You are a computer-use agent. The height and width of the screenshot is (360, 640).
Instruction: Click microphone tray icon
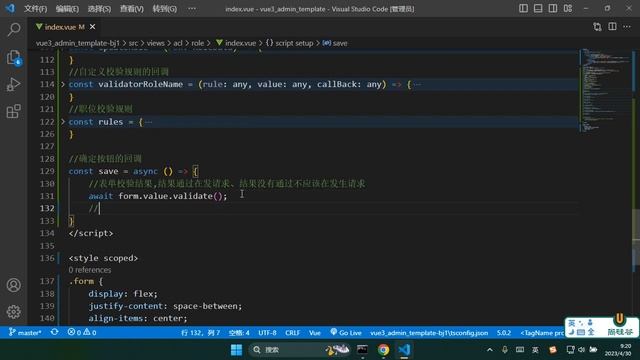[505, 350]
